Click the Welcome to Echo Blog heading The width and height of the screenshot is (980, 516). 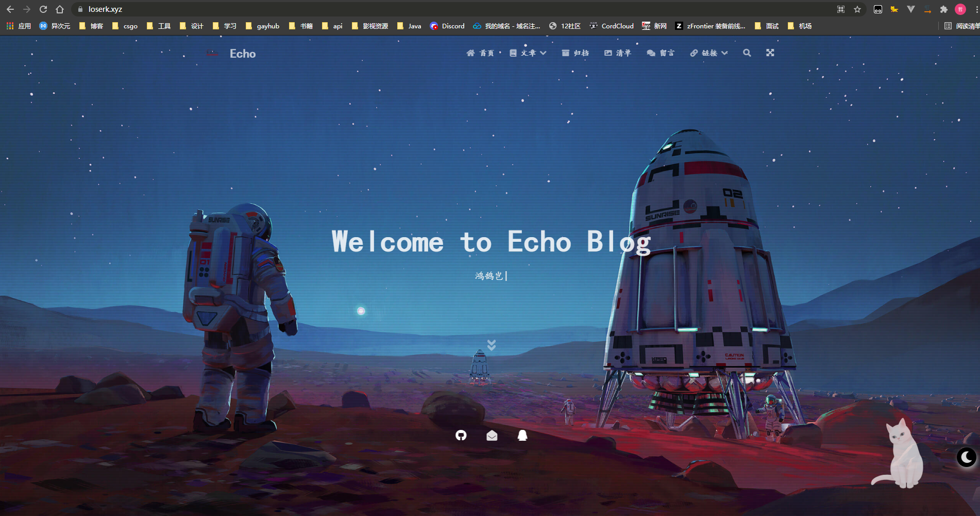click(x=492, y=242)
